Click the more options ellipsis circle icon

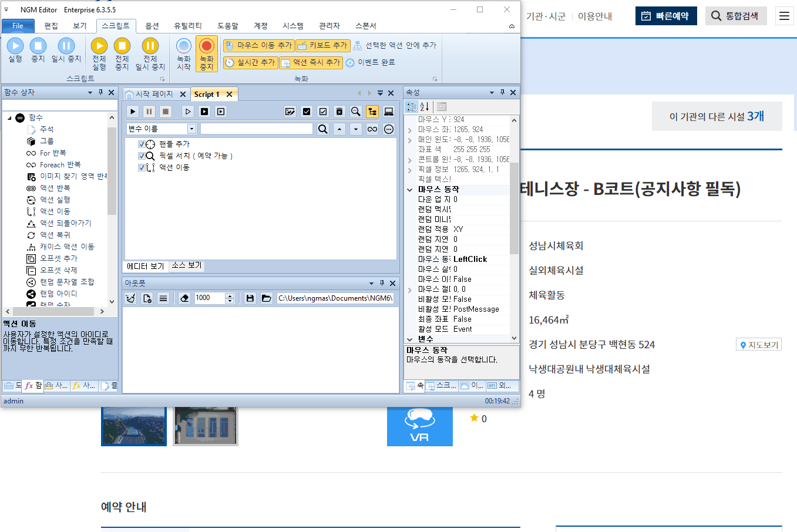pos(389,129)
